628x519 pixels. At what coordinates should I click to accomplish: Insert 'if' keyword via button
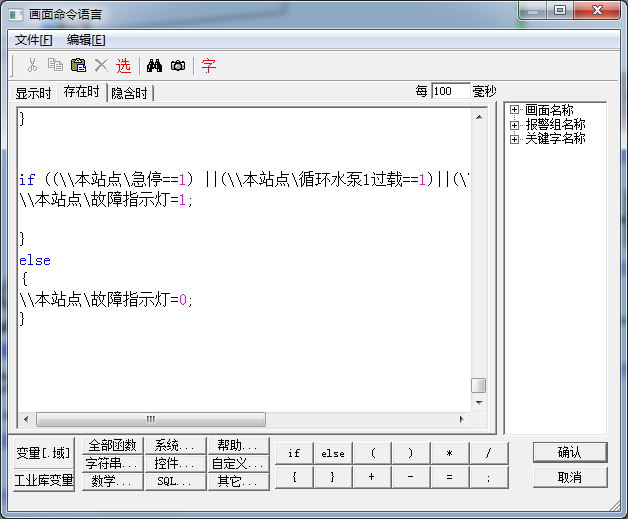click(294, 453)
